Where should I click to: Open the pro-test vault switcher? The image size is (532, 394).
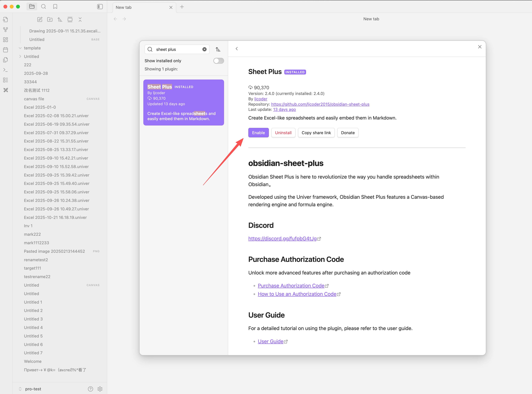[x=33, y=389]
